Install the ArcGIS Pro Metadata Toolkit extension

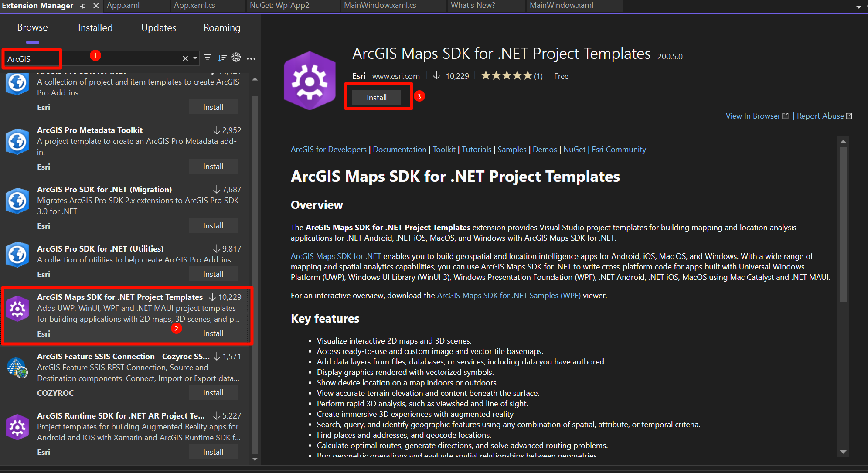pos(213,167)
